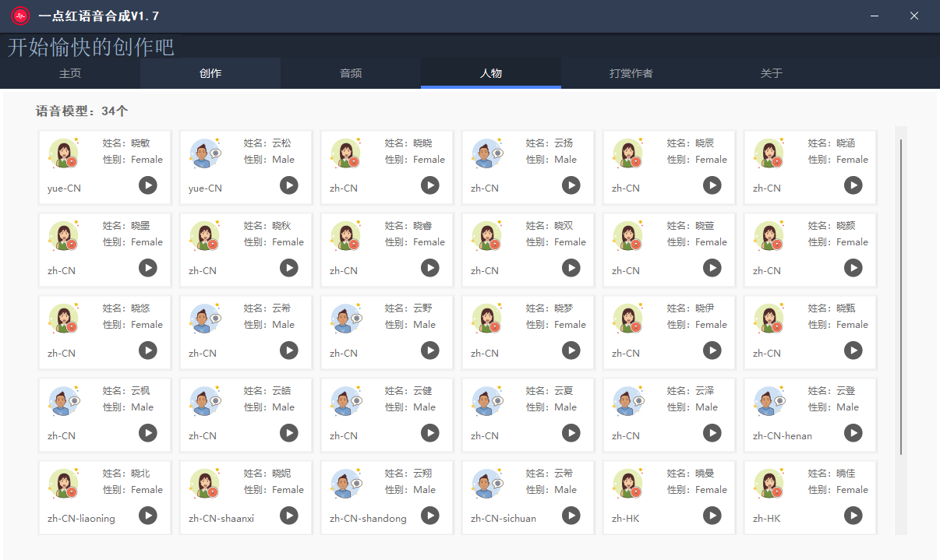The width and height of the screenshot is (940, 560).
Task: Play the zh-HK 曉佳 voice sample
Action: [x=853, y=516]
